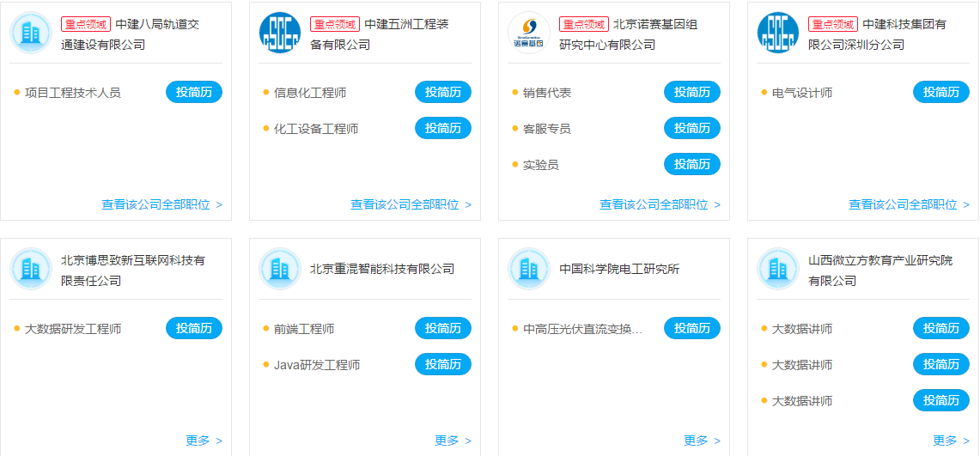The width and height of the screenshot is (980, 456).
Task: Click 北京博思致新互联网科技 building icon
Action: (x=31, y=269)
